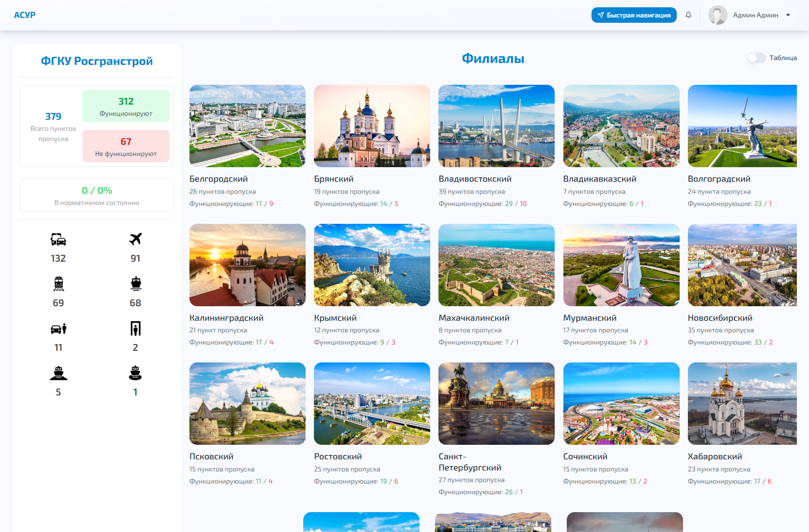This screenshot has height=532, width=809.
Task: Filter by 312 Функционируют green tile
Action: pos(126,106)
